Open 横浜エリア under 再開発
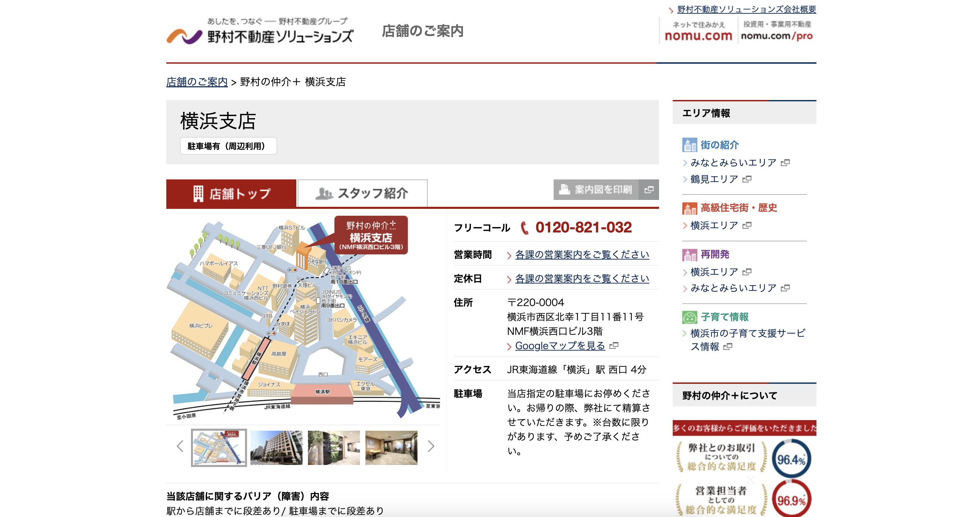This screenshot has width=980, height=517. coord(714,272)
